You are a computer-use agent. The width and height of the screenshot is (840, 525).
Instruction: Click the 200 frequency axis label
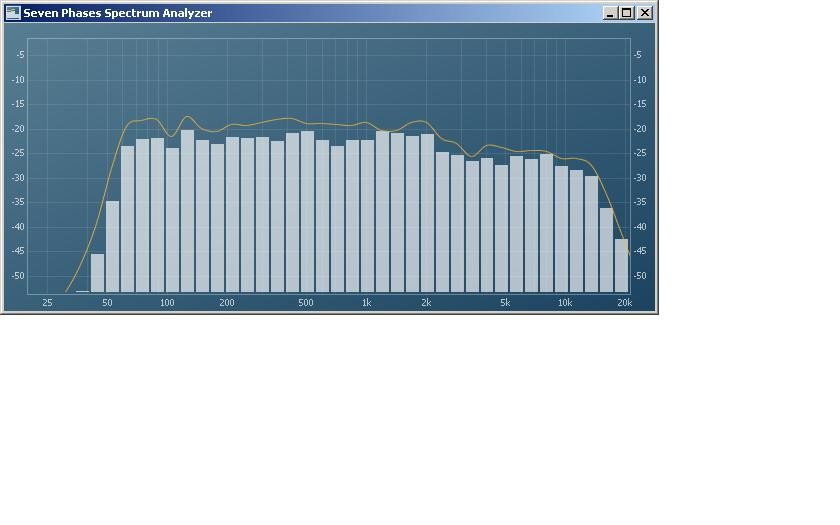pyautogui.click(x=227, y=303)
